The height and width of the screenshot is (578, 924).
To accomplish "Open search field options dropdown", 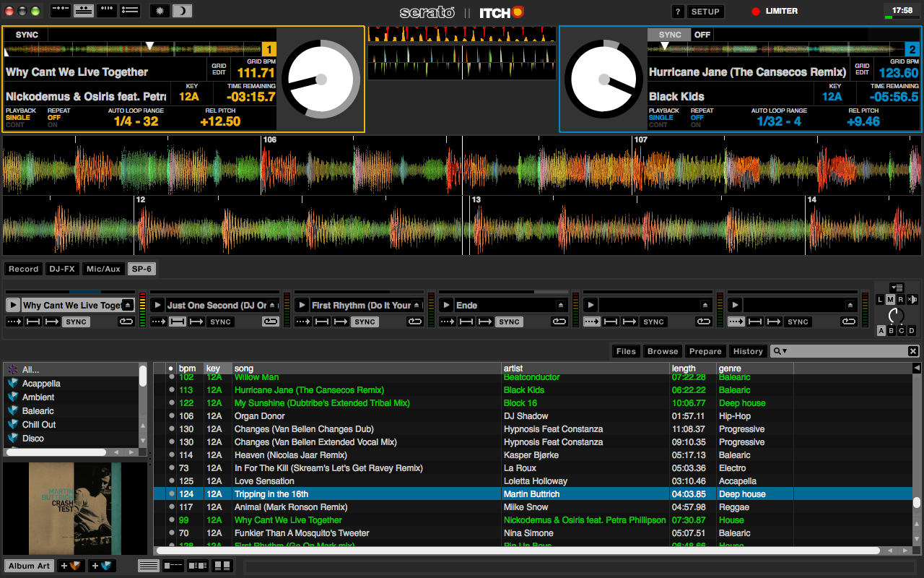I will click(x=780, y=351).
